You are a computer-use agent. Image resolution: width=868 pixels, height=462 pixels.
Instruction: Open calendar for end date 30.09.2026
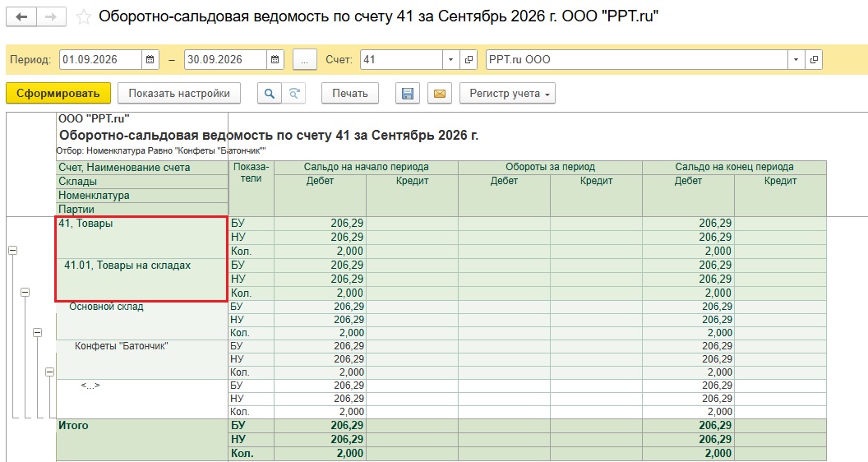(x=275, y=60)
